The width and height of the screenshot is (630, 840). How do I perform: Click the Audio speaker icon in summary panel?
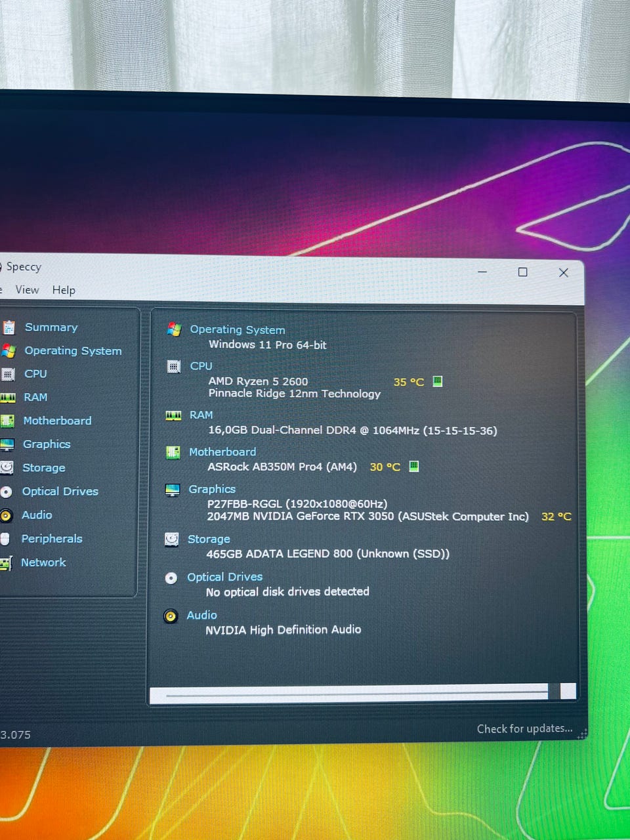pyautogui.click(x=171, y=616)
